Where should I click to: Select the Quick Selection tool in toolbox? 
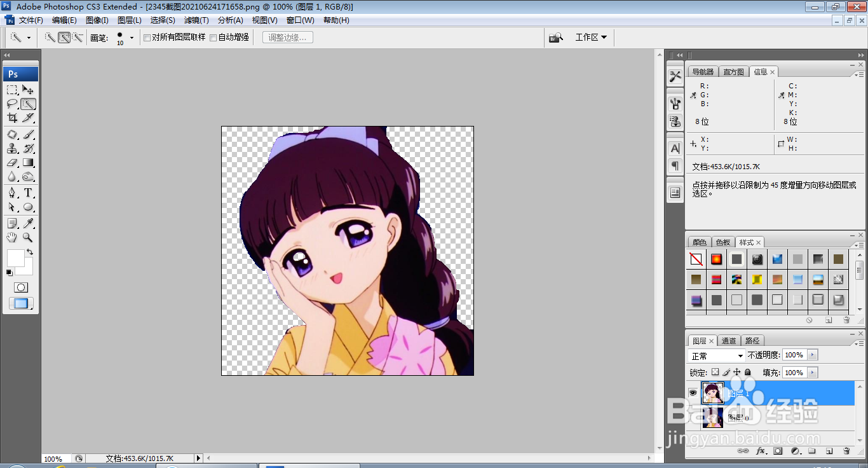pos(28,104)
